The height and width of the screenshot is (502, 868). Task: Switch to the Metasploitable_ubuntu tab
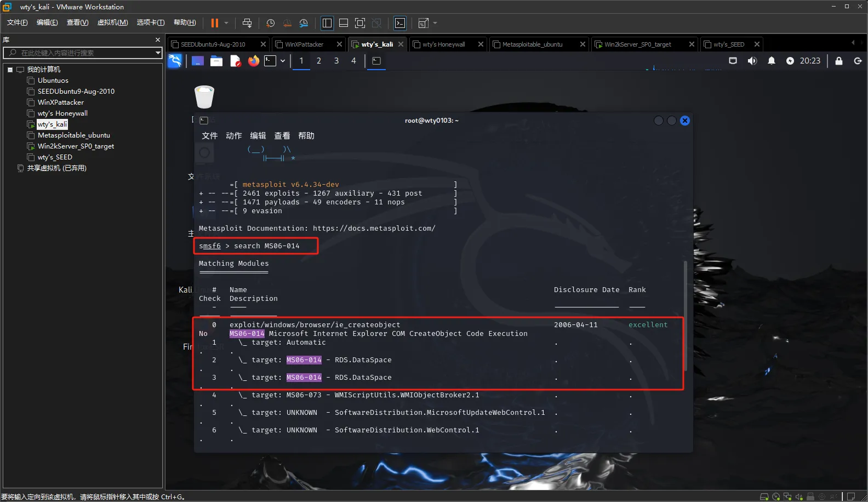point(532,44)
